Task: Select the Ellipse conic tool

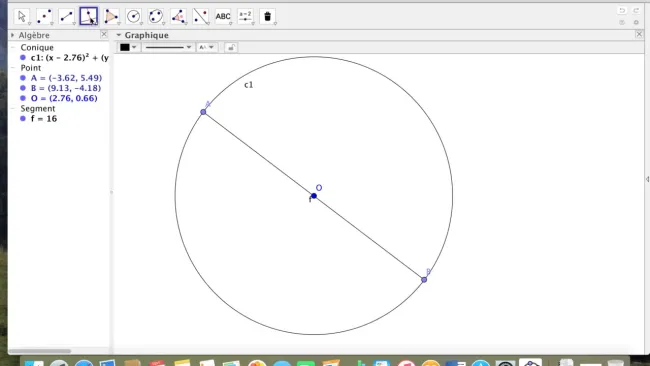Action: tap(156, 17)
